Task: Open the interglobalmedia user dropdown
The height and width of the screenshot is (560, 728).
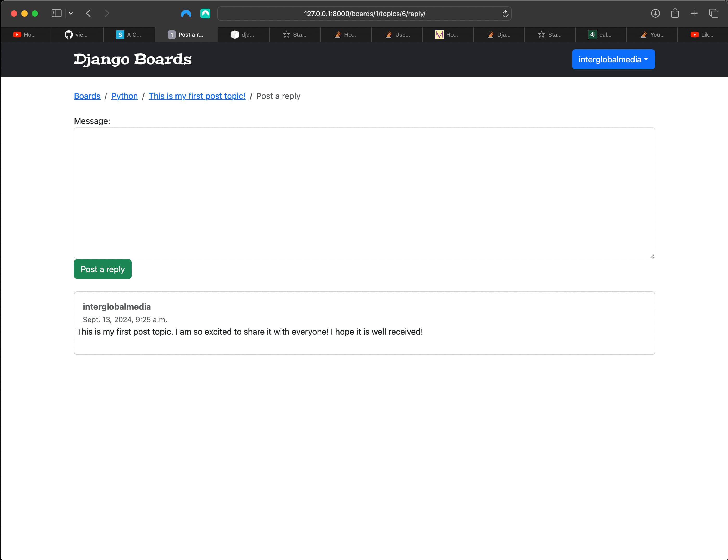Action: [x=613, y=59]
